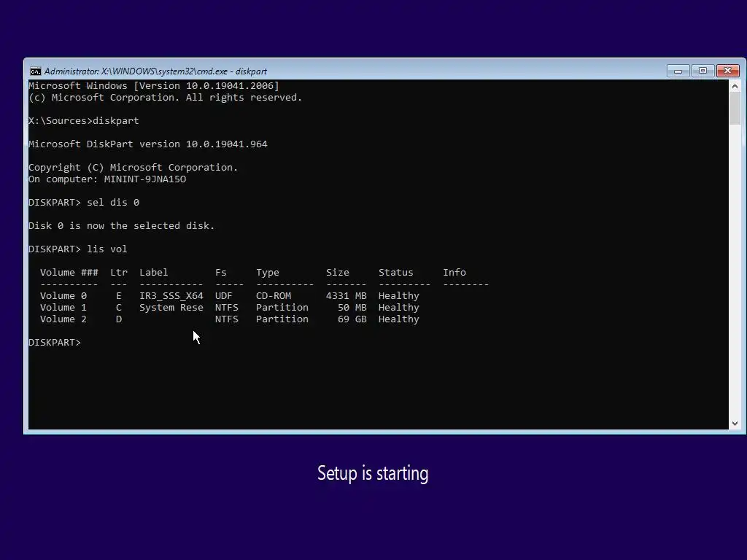This screenshot has height=560, width=747.
Task: Click the window title text 'Administrator: X:\WINDOWS\system32\cmd.exe - diskpart'
Action: pyautogui.click(x=155, y=71)
